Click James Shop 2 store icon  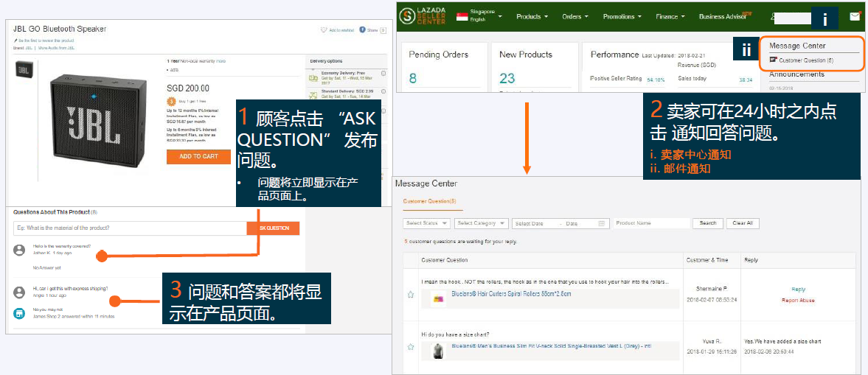[19, 314]
